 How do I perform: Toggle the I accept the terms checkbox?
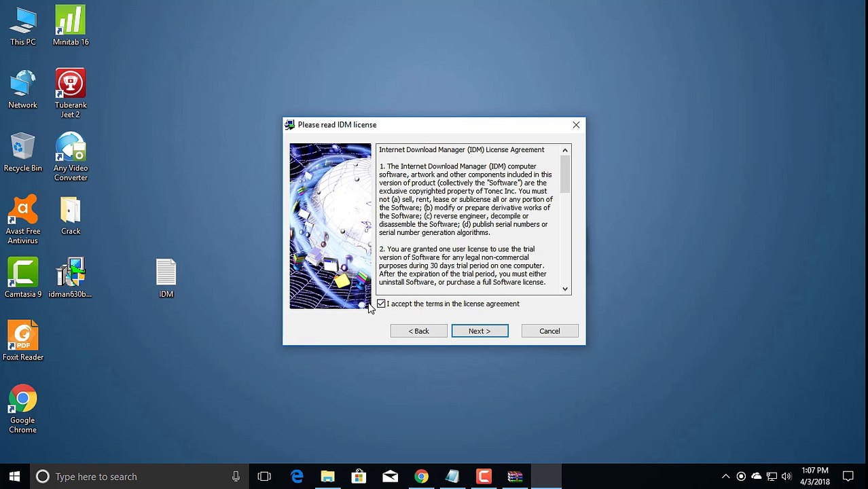381,304
